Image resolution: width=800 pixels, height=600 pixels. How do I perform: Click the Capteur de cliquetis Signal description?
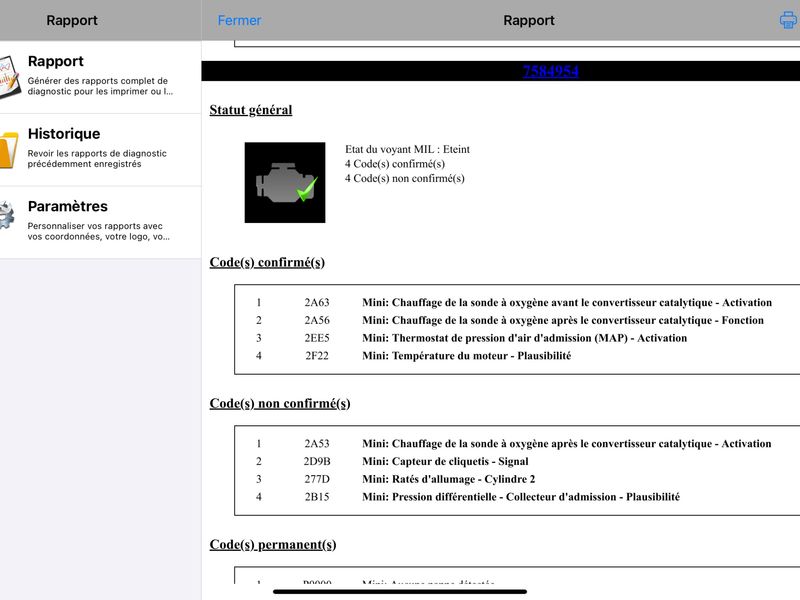pyautogui.click(x=445, y=462)
